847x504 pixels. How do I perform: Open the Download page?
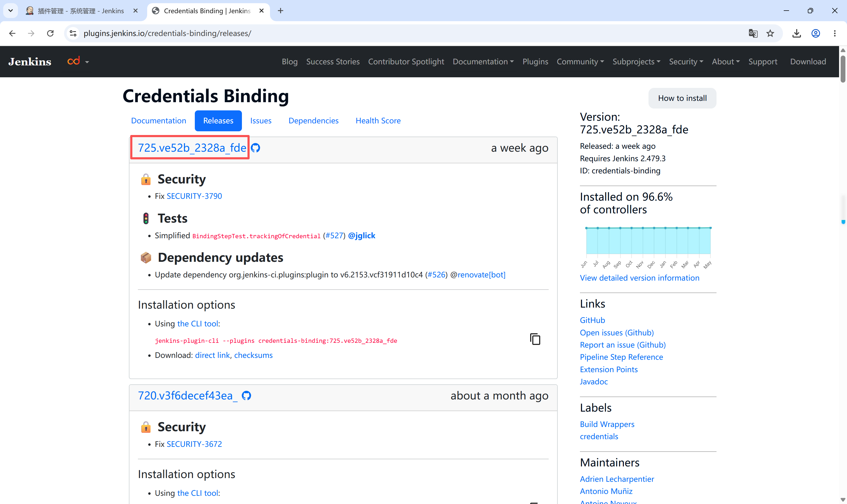pyautogui.click(x=808, y=62)
